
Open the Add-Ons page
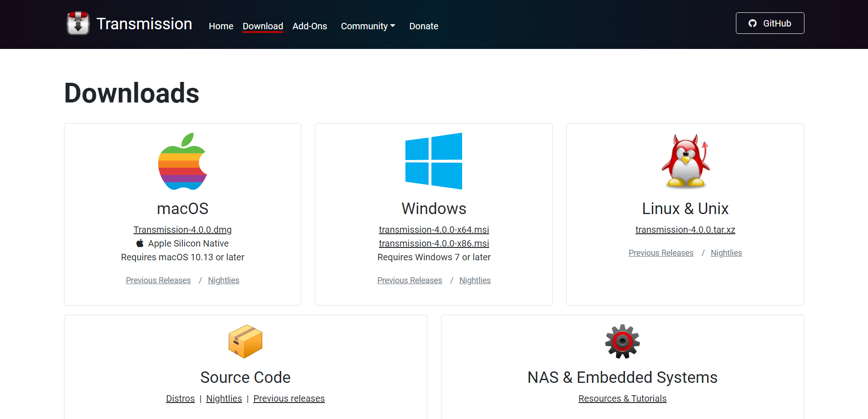click(x=309, y=26)
